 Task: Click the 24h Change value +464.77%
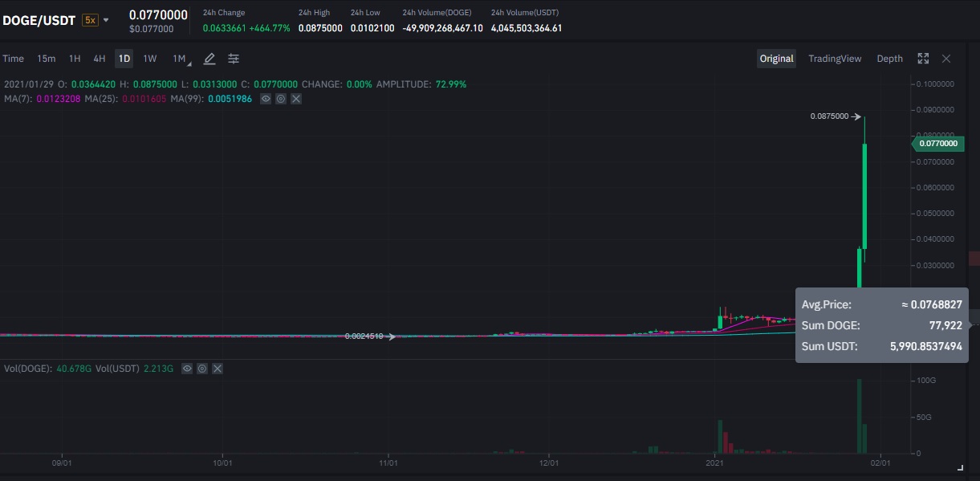pos(270,28)
